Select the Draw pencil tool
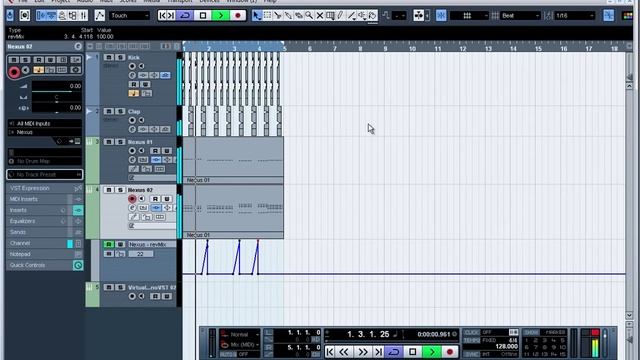 coord(341,16)
